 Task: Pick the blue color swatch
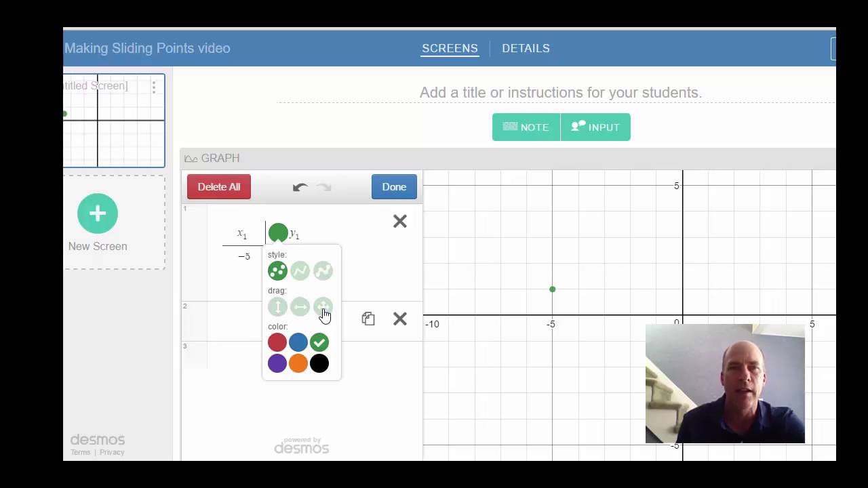click(x=298, y=342)
